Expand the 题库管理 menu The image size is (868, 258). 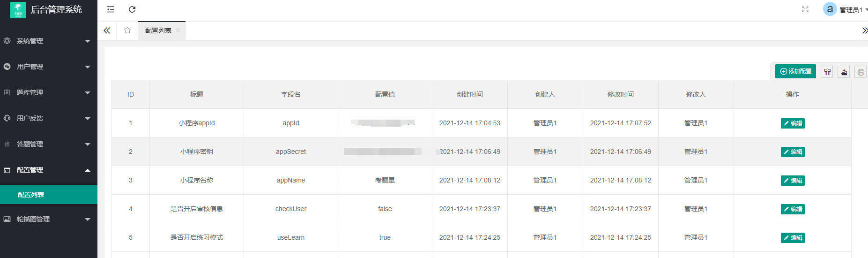(x=49, y=92)
